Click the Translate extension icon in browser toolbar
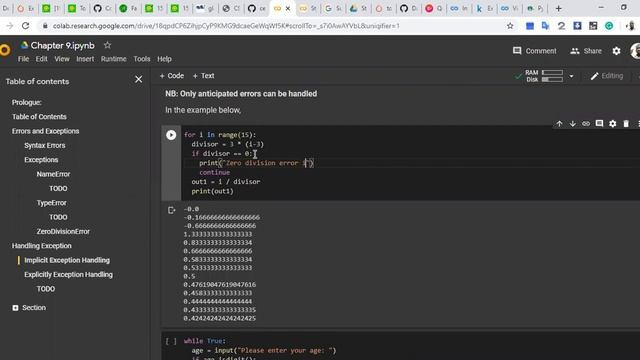The height and width of the screenshot is (360, 640). [545, 26]
